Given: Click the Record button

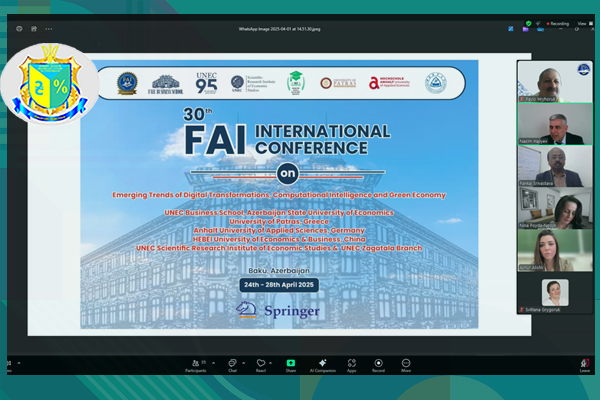Looking at the screenshot, I should point(378,366).
